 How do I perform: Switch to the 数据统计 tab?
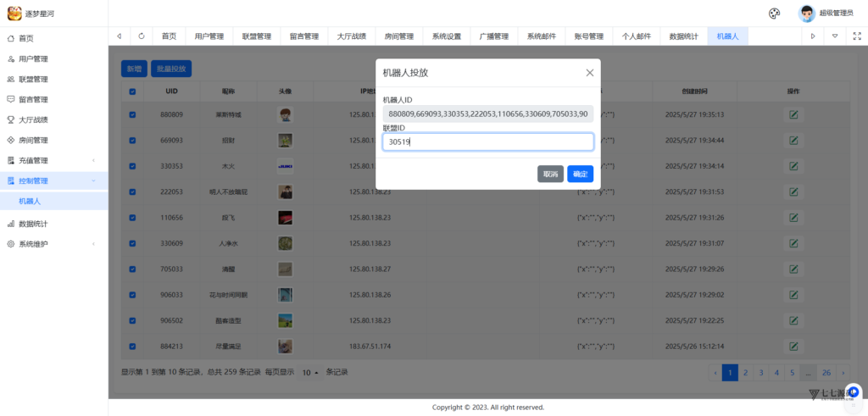click(x=684, y=36)
